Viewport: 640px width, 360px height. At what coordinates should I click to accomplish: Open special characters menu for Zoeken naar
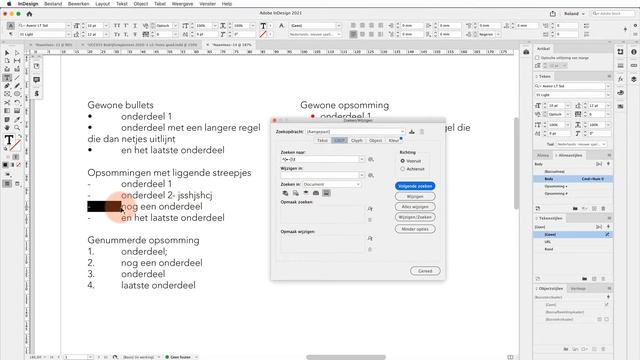pyautogui.click(x=371, y=159)
